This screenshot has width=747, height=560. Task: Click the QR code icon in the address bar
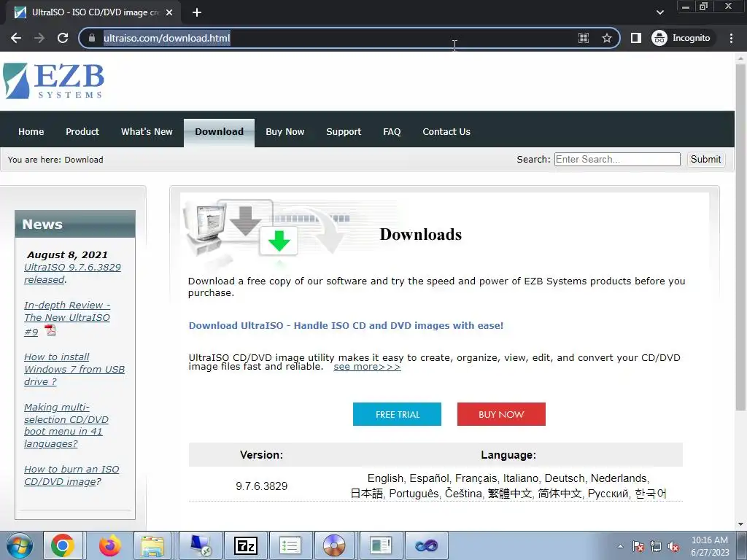pos(584,38)
